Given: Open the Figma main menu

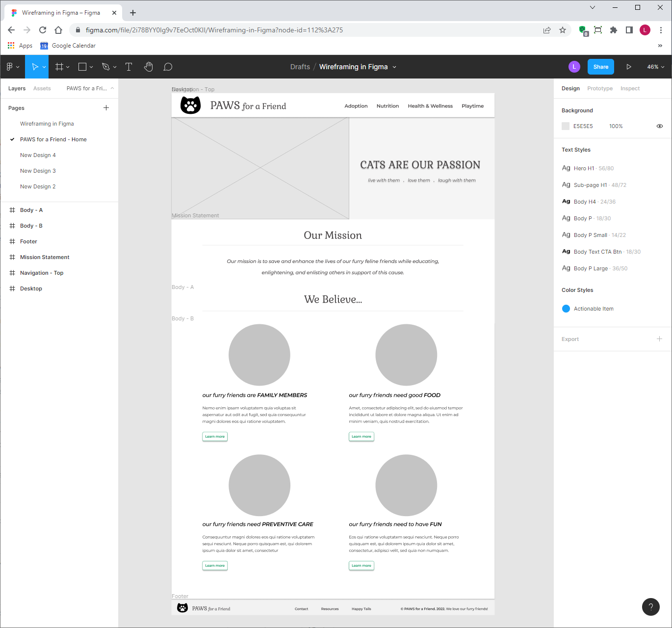Looking at the screenshot, I should 10,66.
